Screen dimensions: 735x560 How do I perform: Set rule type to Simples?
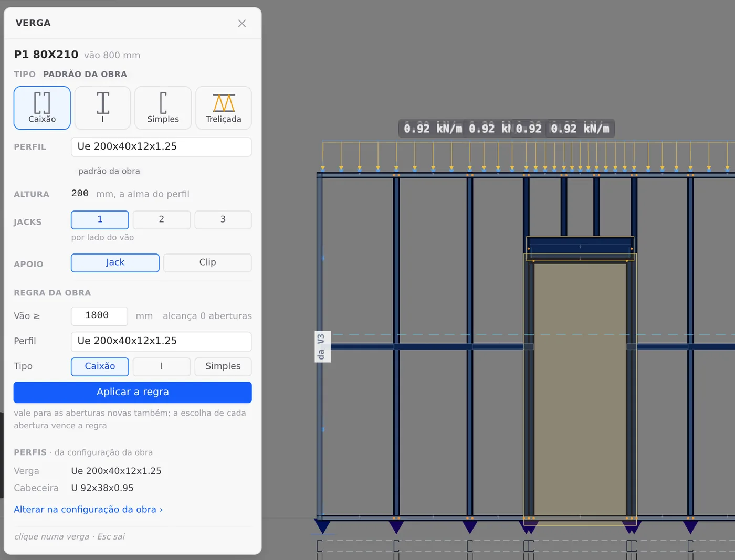pos(223,366)
